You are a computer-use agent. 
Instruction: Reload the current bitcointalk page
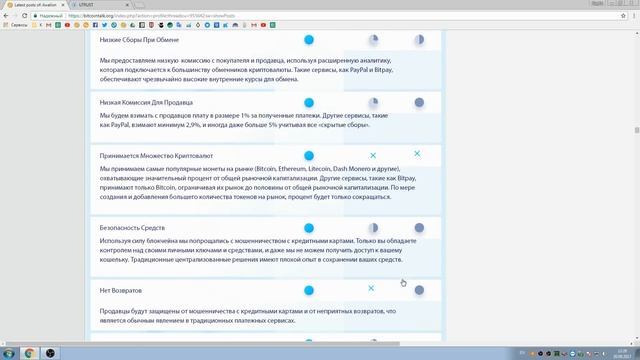(24, 16)
